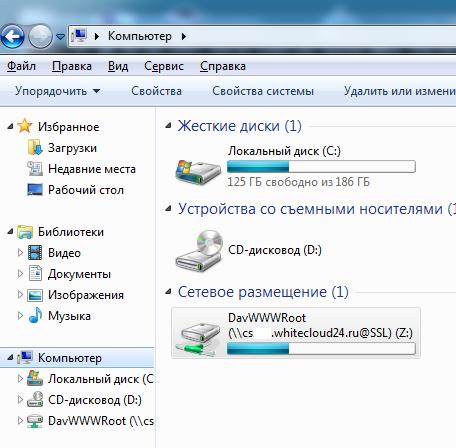Collapse the Сетевое размещение group
The height and width of the screenshot is (448, 456).
(x=168, y=292)
